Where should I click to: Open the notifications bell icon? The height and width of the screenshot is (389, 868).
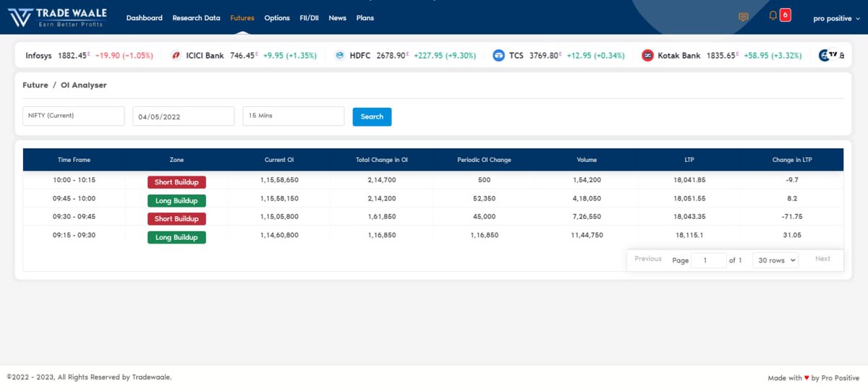click(773, 15)
